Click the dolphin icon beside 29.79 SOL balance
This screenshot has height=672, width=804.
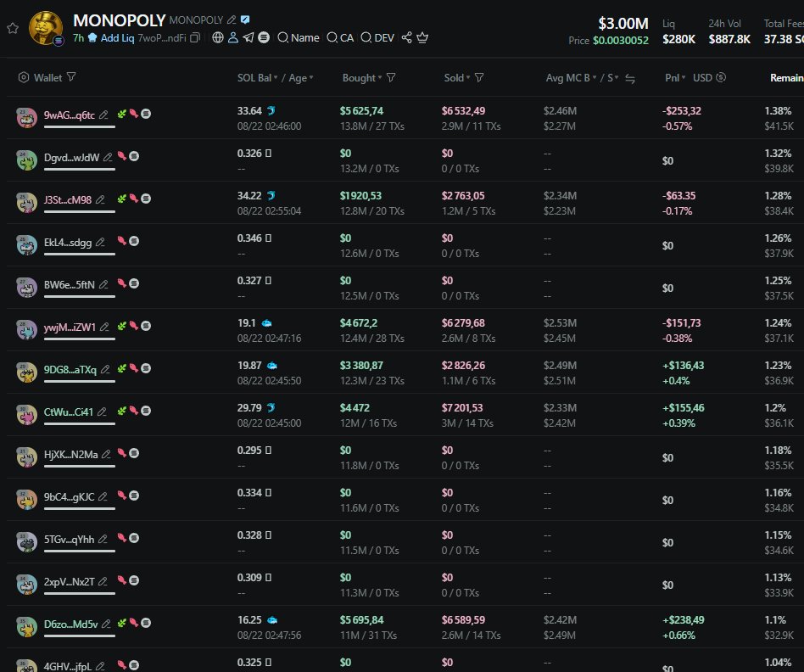[x=271, y=408]
